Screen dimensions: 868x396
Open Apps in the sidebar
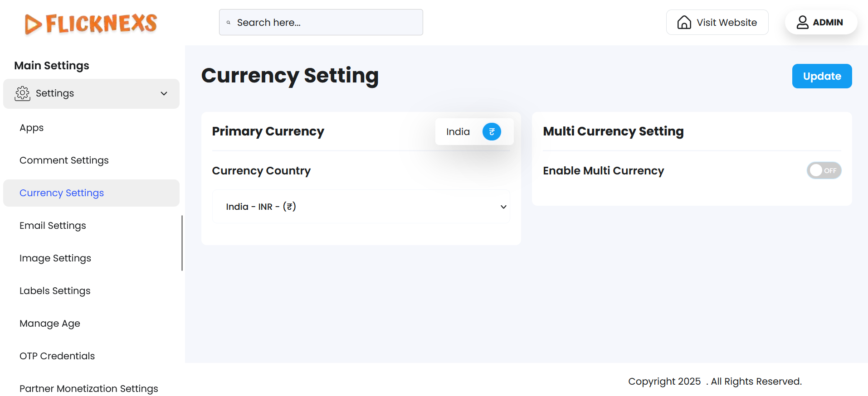[x=32, y=128]
